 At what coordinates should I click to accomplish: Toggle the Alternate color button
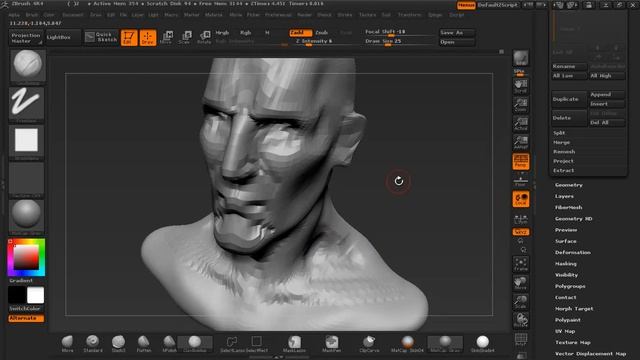(26, 318)
